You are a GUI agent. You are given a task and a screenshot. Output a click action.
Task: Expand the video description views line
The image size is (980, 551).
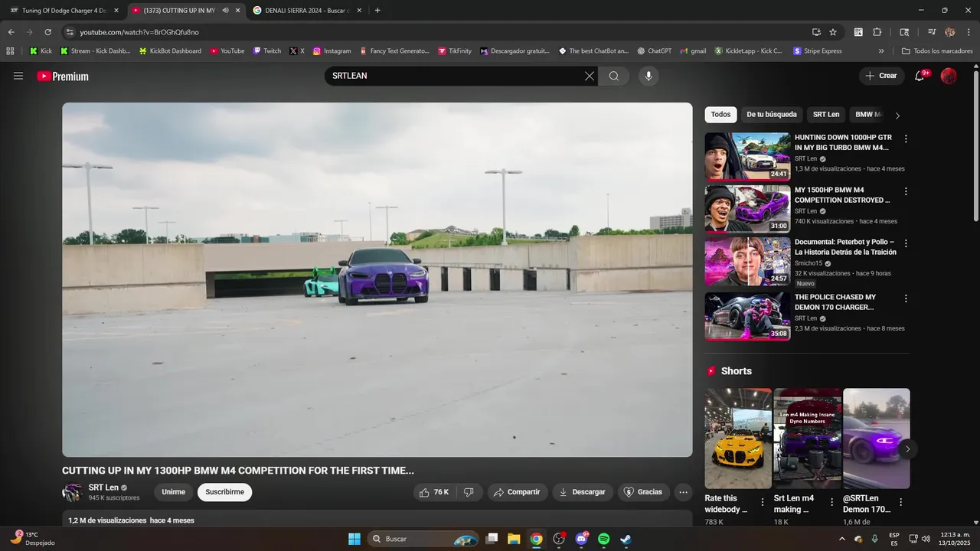coord(132,520)
